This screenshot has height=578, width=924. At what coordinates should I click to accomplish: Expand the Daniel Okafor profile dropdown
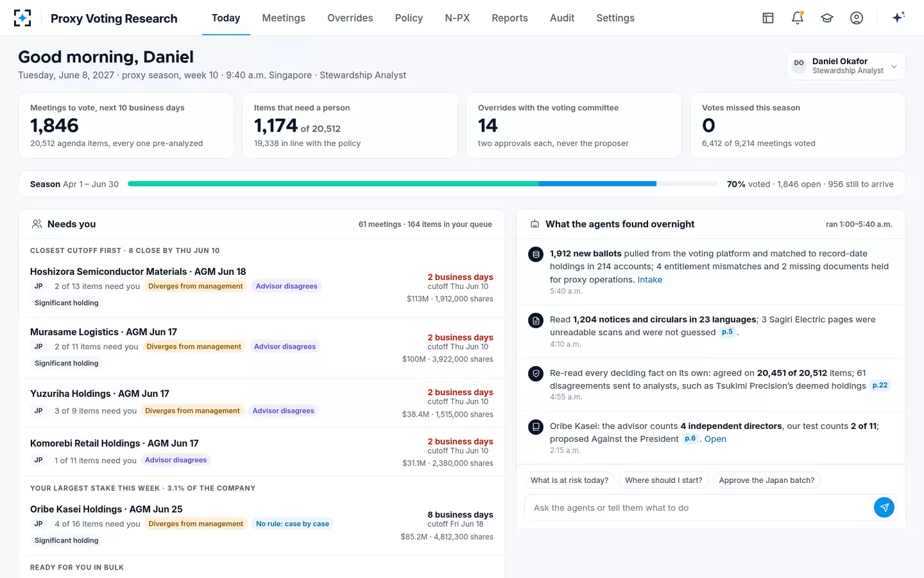(846, 66)
